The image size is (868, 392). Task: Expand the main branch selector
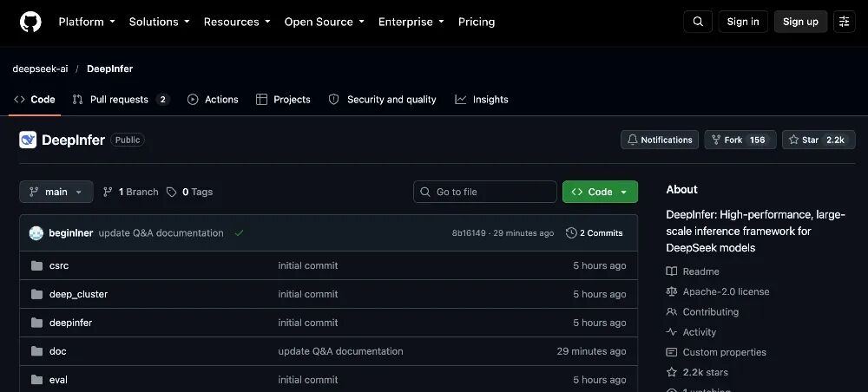click(x=56, y=192)
